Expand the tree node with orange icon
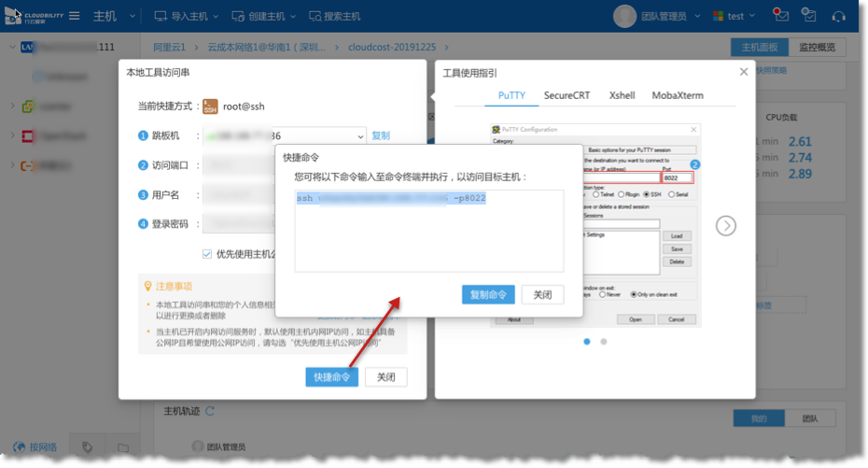 [x=12, y=164]
